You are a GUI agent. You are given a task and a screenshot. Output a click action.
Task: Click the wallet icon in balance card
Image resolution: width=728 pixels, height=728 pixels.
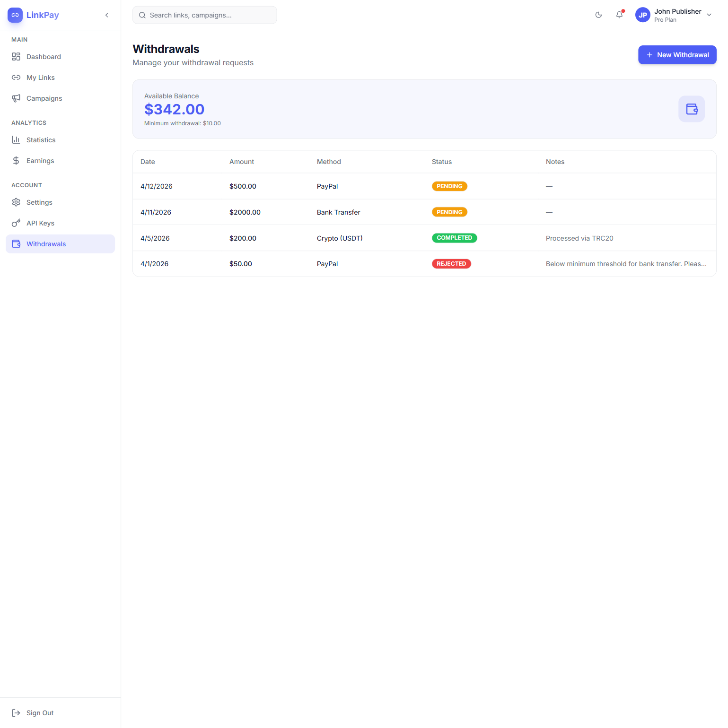[x=692, y=109]
